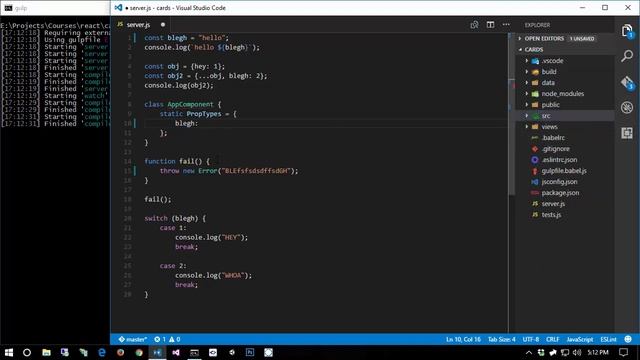640x360 pixels.
Task: Open Problems via errors and warnings counter
Action: point(167,339)
